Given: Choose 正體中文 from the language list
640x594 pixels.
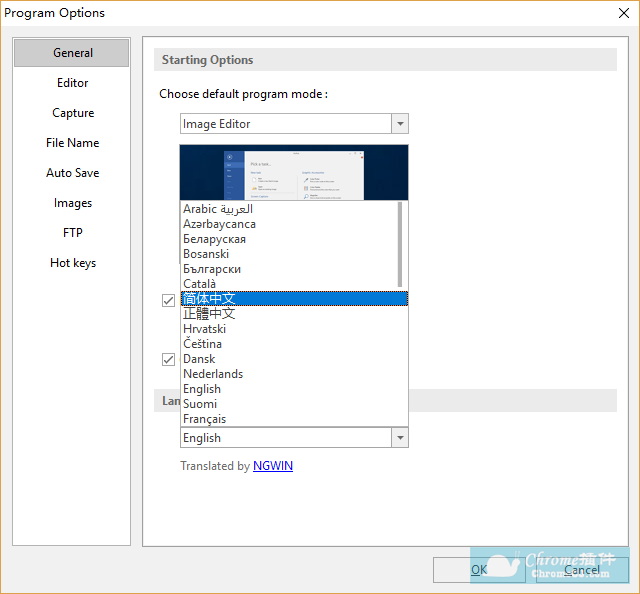Looking at the screenshot, I should (294, 314).
